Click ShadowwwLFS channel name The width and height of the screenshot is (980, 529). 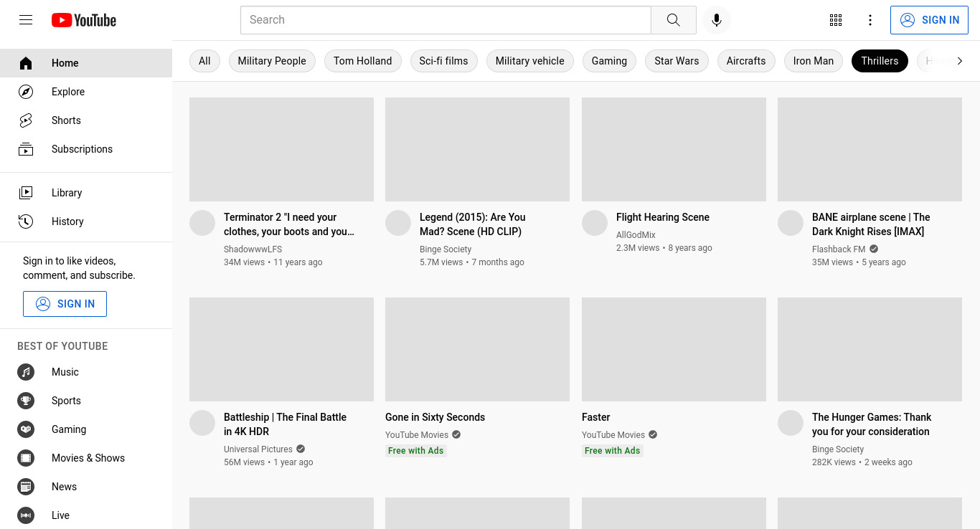click(x=253, y=249)
